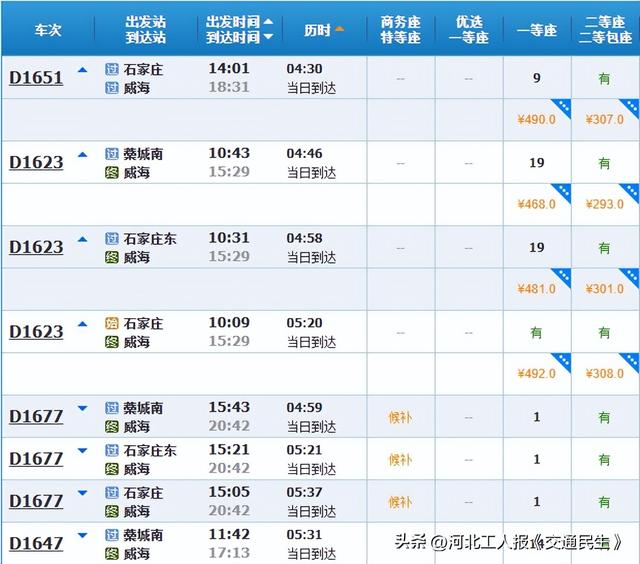Viewport: 640px width, 564px height.
Task: Click duration 04:30 in the D1651 row
Action: click(x=304, y=69)
